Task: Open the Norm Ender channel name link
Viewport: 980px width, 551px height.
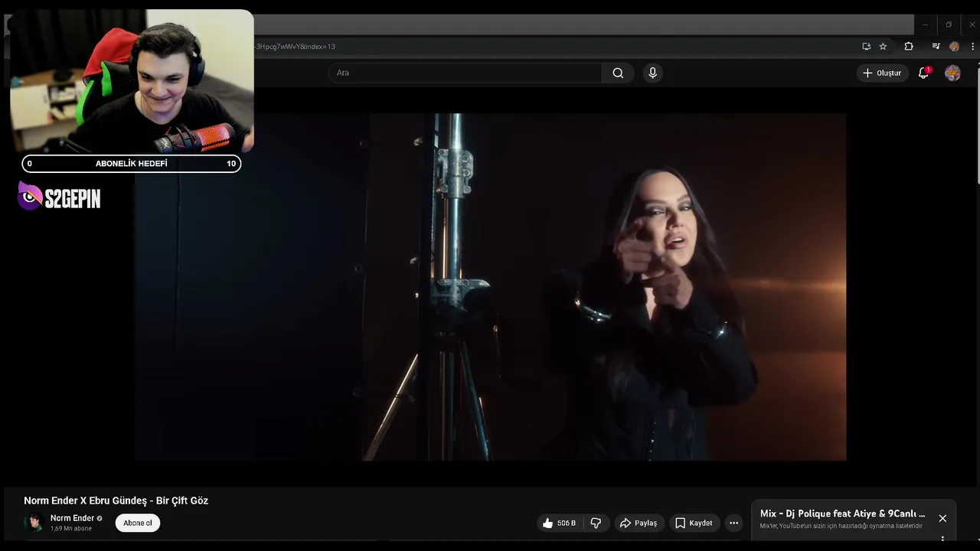Action: click(x=72, y=518)
